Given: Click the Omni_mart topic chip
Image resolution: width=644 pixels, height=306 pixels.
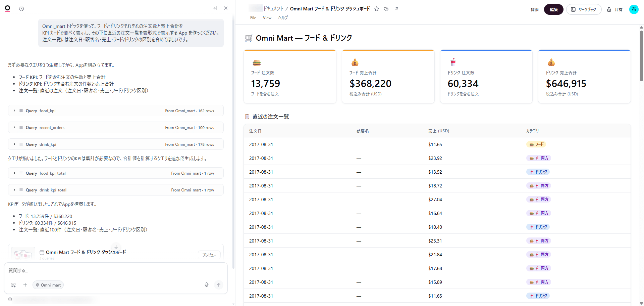Looking at the screenshot, I should (48, 285).
